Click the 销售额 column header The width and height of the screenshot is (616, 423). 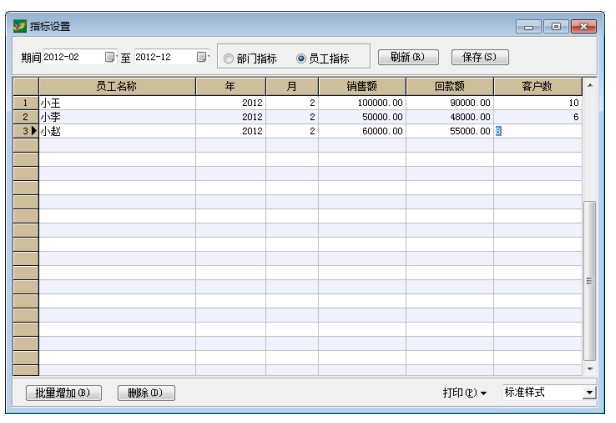click(x=362, y=86)
